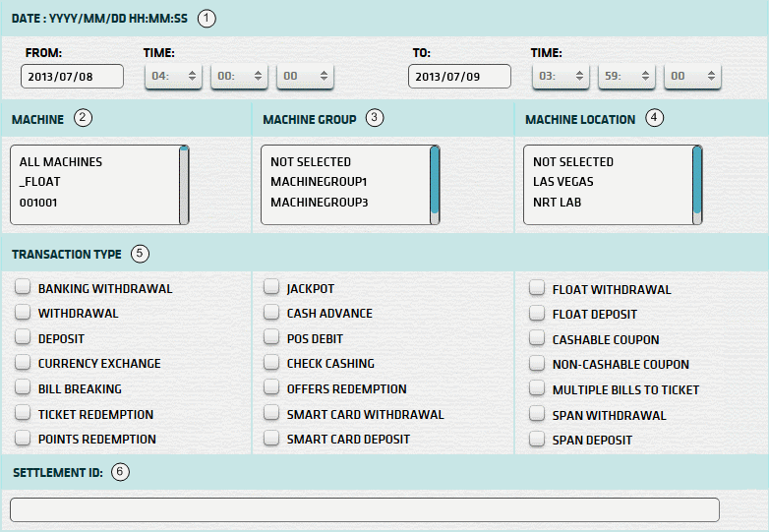Tick the FLOAT DEPOSIT checkbox
Screen dimensions: 769x532
(x=536, y=314)
